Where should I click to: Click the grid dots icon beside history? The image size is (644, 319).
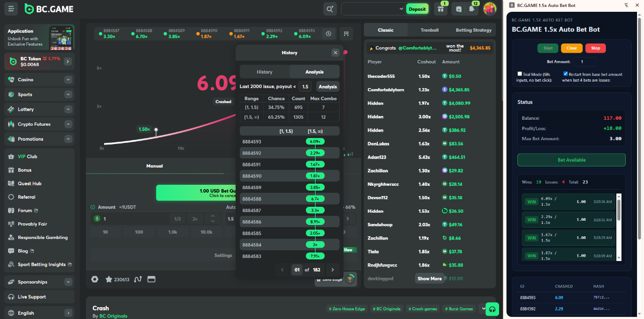[x=346, y=33]
